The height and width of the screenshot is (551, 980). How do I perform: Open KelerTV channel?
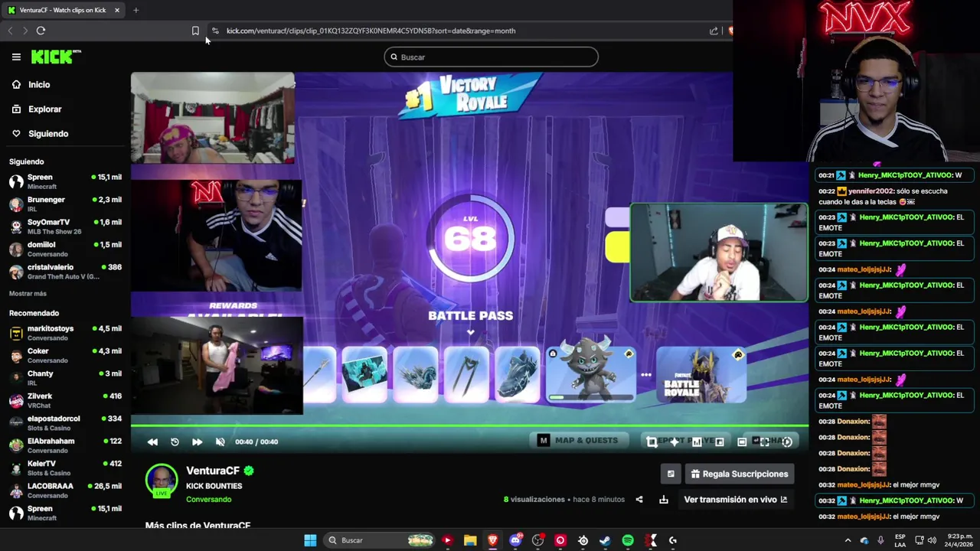coord(65,468)
